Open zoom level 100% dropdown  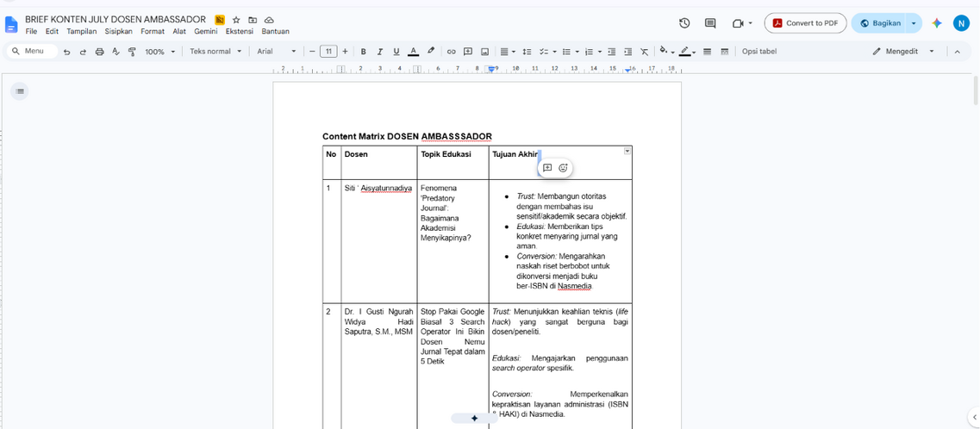[x=160, y=52]
